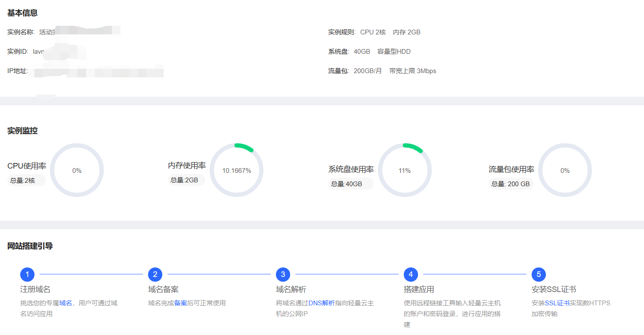This screenshot has width=644, height=335.
Task: Click the step 2 circle for 域名备案
Action: [155, 274]
